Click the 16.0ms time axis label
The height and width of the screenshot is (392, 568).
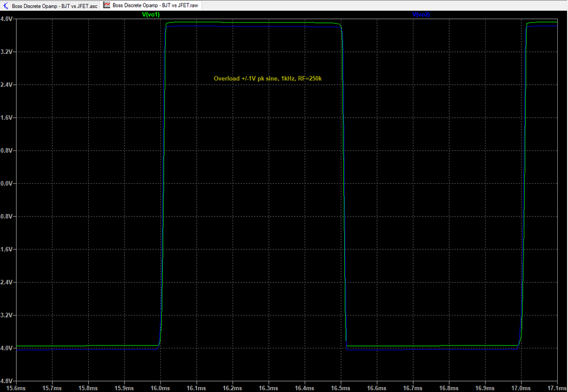tap(161, 388)
